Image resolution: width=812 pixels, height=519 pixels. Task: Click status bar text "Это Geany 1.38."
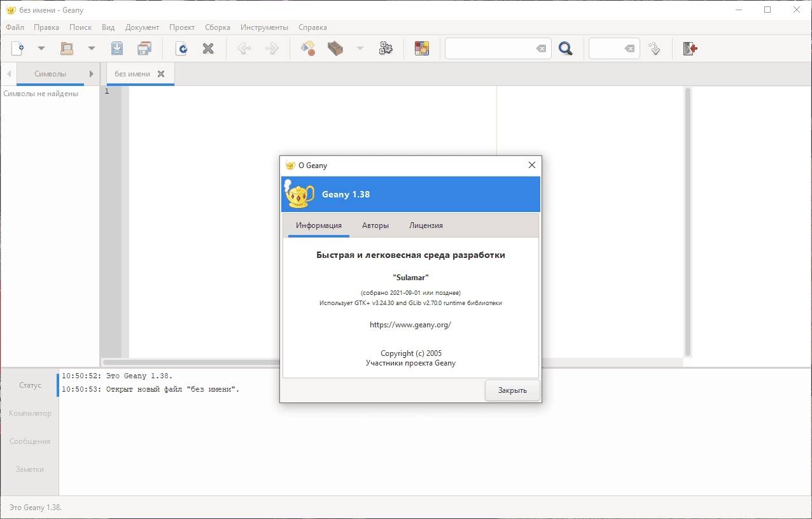(35, 508)
